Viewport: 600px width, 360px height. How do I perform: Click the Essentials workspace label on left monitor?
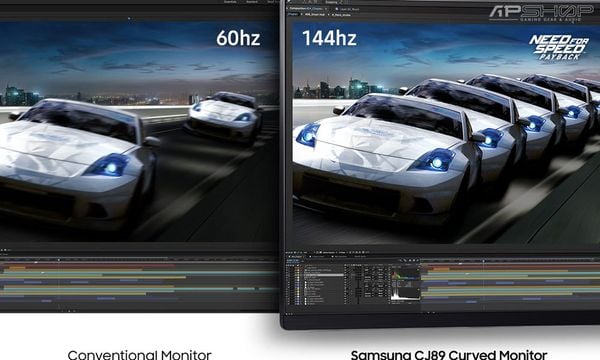point(230,2)
